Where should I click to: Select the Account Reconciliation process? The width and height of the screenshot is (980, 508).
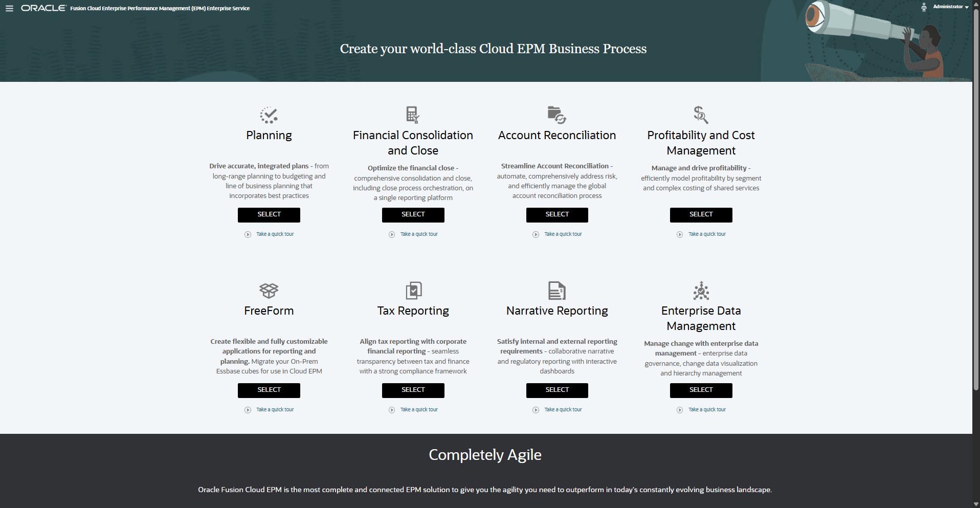(x=557, y=215)
